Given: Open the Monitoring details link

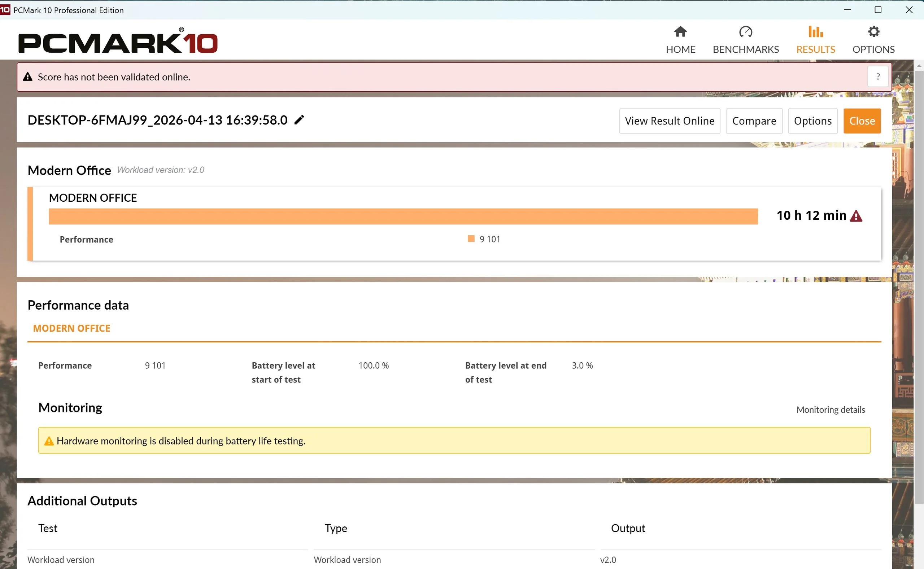Looking at the screenshot, I should pyautogui.click(x=830, y=410).
